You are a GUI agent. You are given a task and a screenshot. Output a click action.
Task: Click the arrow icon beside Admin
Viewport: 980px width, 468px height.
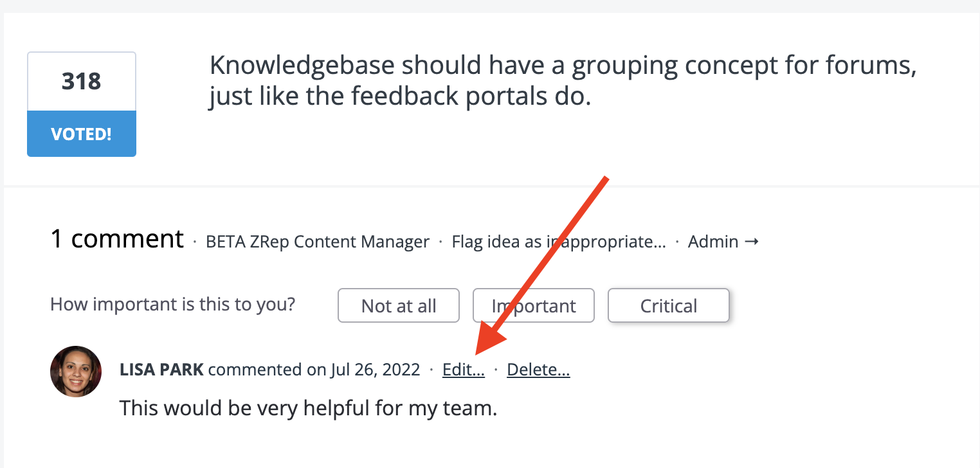click(x=751, y=242)
